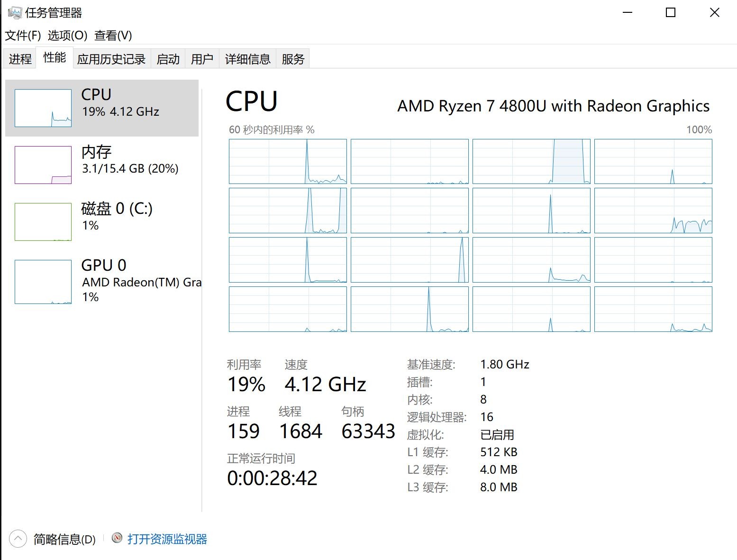Select the 内存 memory graph thumbnail
Screen dimensions: 737x560
pyautogui.click(x=43, y=165)
